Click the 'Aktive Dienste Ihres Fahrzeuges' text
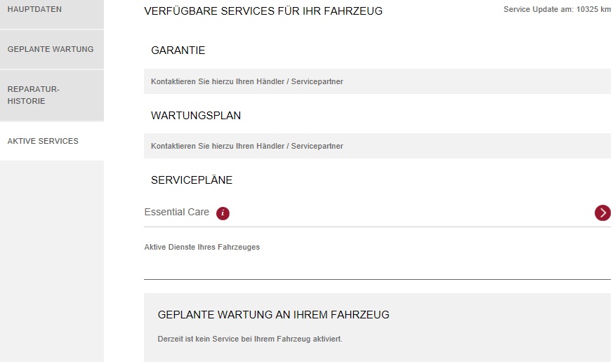This screenshot has width=613, height=364. pos(202,247)
